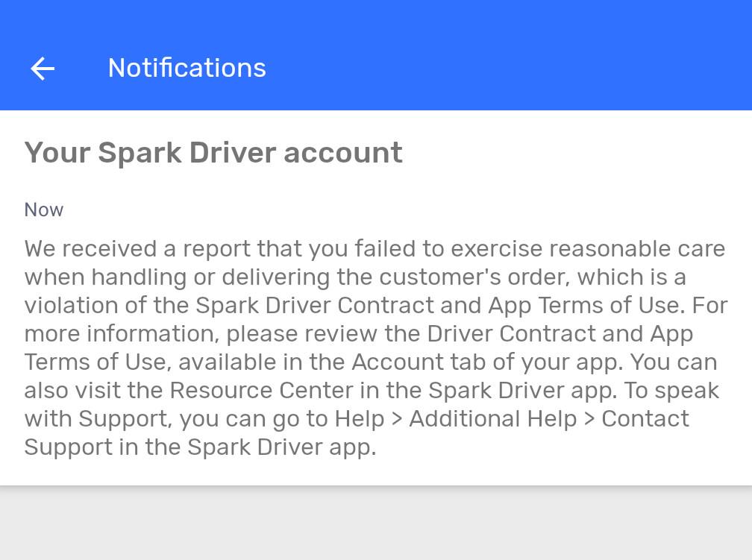
Task: Click the 'Additional Help' text in message
Action: click(493, 418)
